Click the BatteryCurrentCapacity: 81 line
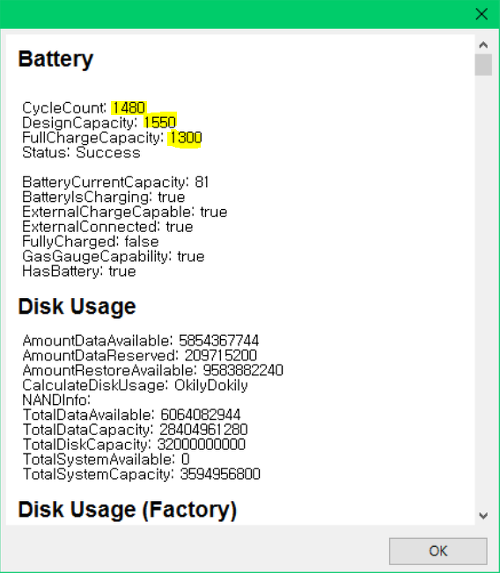Screen dimensions: 500x573 115,182
